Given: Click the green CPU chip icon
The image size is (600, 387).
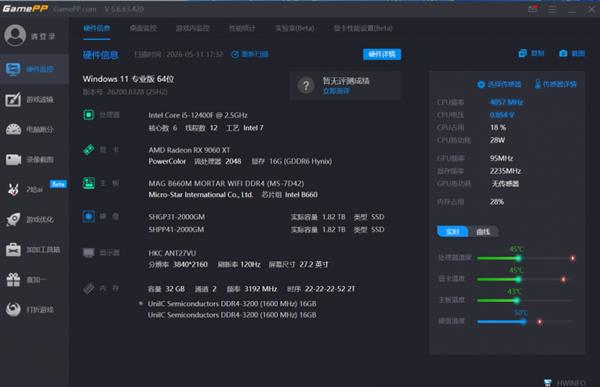Looking at the screenshot, I should 88,115.
